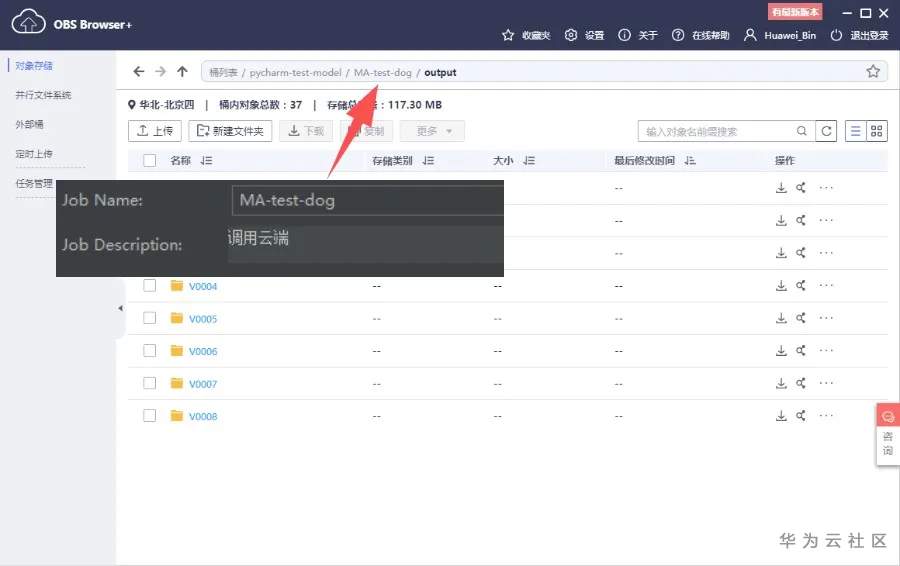
Task: Check the V0004 row checkbox
Action: click(149, 285)
